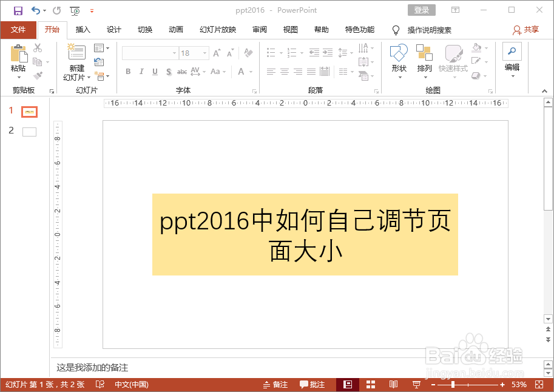554x392 pixels.
Task: Paste from clipboard using 粘贴 icon
Action: coord(19,54)
